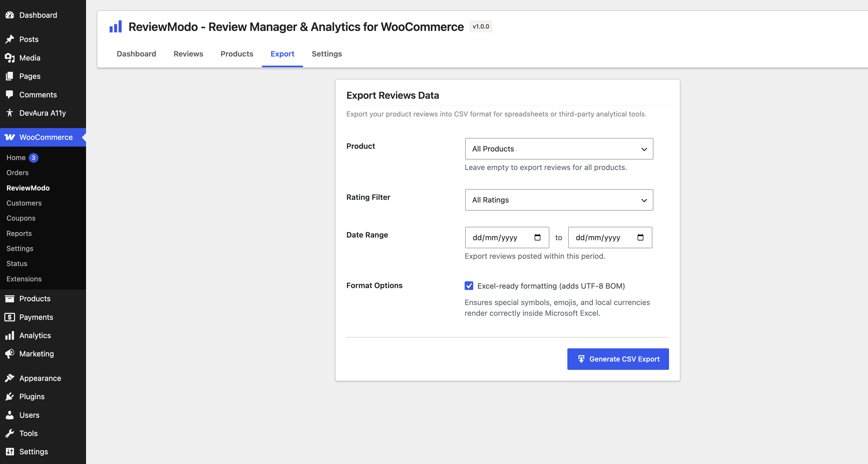Click the Export Reviews Data heading

coord(393,96)
